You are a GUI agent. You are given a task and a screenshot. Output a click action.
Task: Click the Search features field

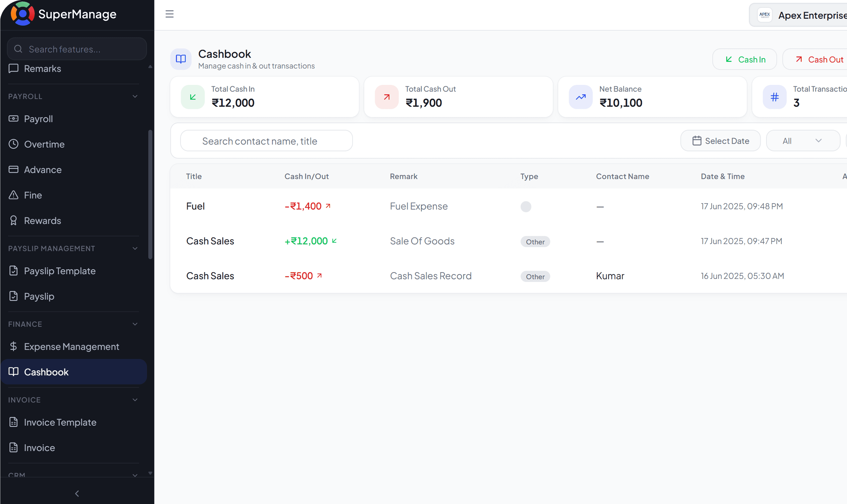tap(77, 49)
